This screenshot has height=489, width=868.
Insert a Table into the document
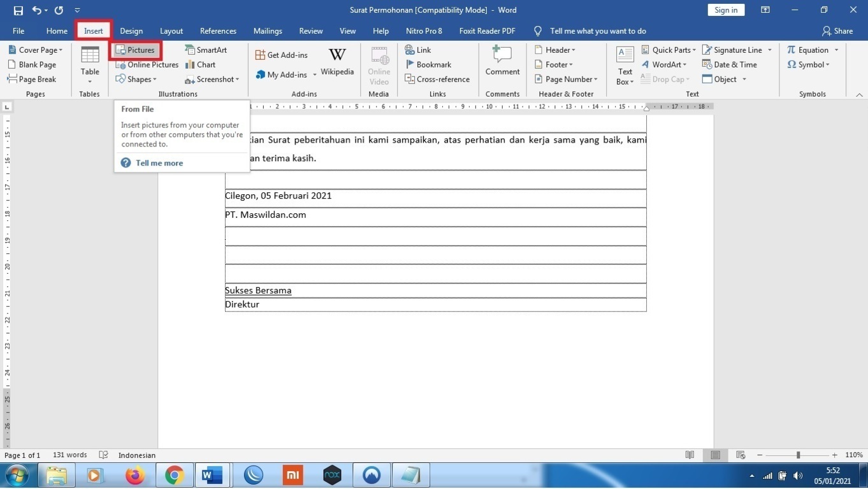point(89,64)
